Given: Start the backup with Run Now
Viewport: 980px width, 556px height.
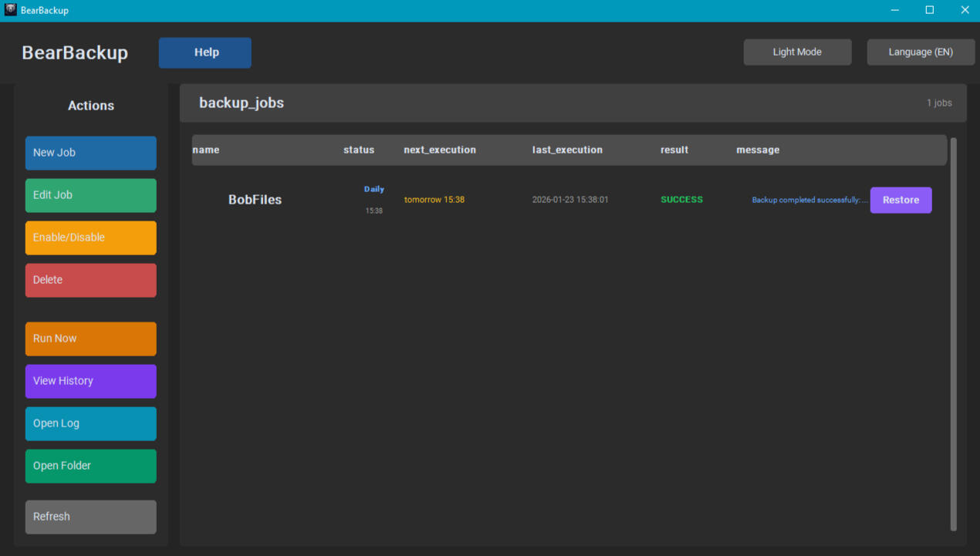Looking at the screenshot, I should pos(91,339).
